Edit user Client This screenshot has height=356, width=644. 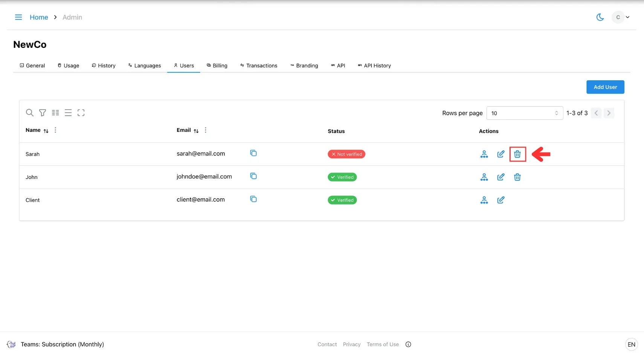coord(501,200)
